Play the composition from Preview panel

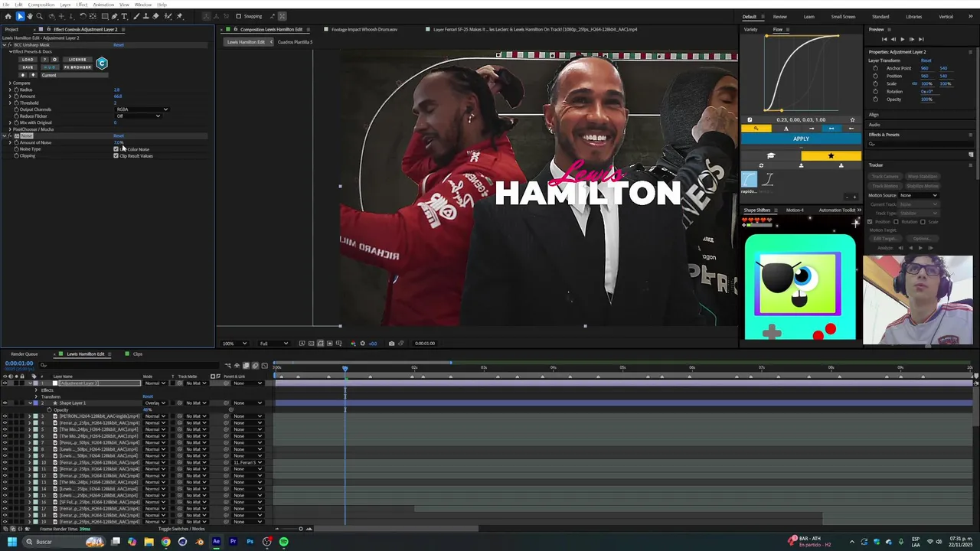click(x=902, y=39)
